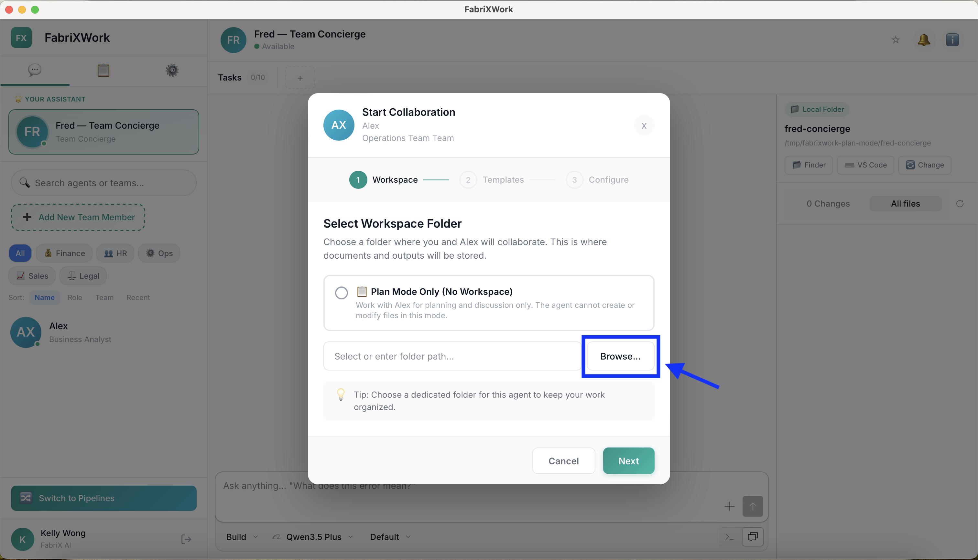The image size is (978, 560).
Task: Switch to the All files tab
Action: coord(905,203)
